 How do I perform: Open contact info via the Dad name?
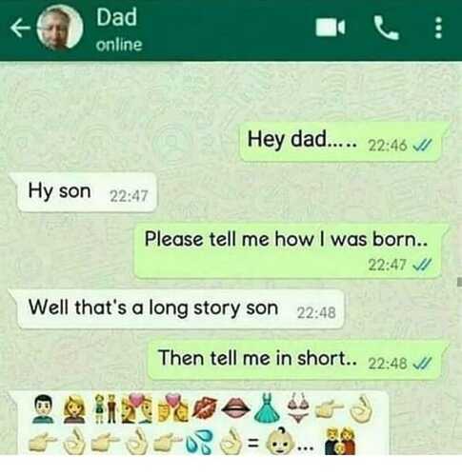pos(116,17)
